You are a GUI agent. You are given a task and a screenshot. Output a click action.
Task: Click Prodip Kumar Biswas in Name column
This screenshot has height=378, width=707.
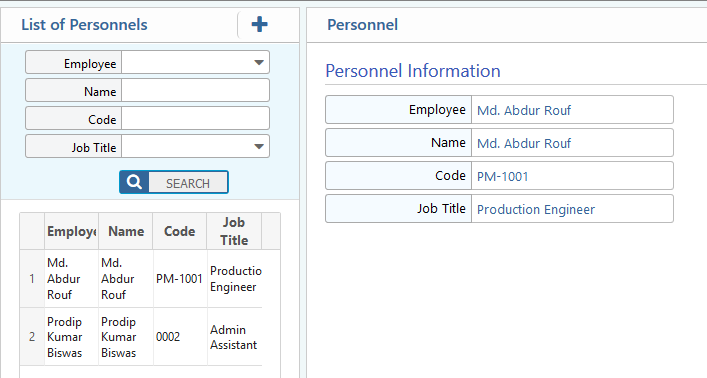coord(126,337)
